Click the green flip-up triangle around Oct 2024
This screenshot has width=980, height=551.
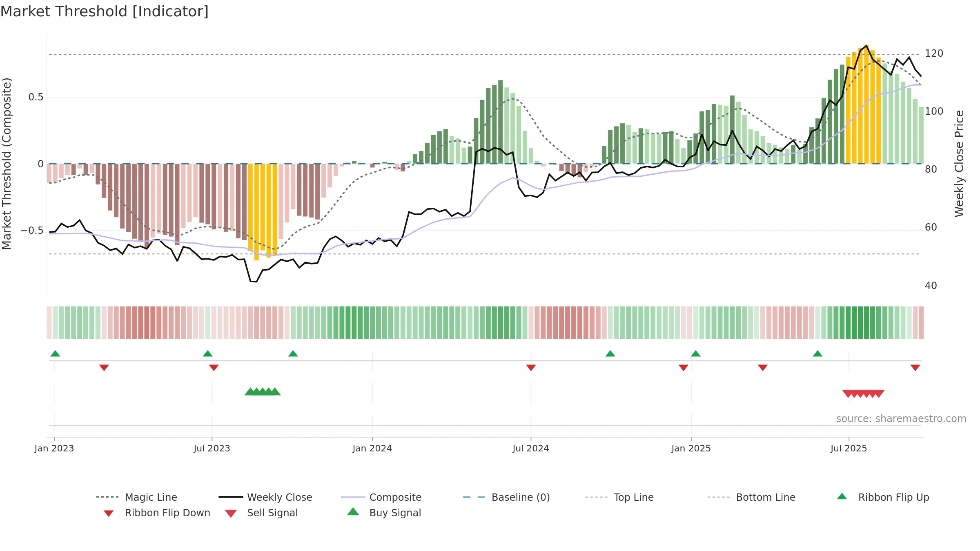click(610, 353)
